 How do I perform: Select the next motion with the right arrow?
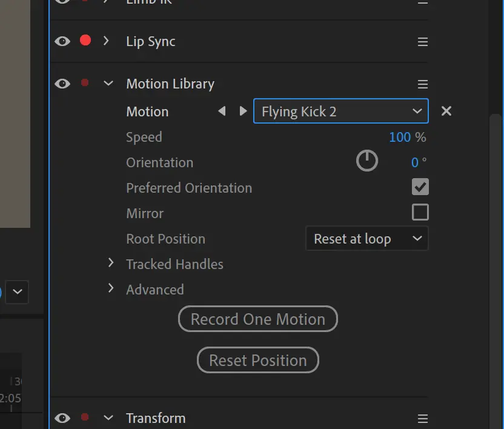(243, 111)
